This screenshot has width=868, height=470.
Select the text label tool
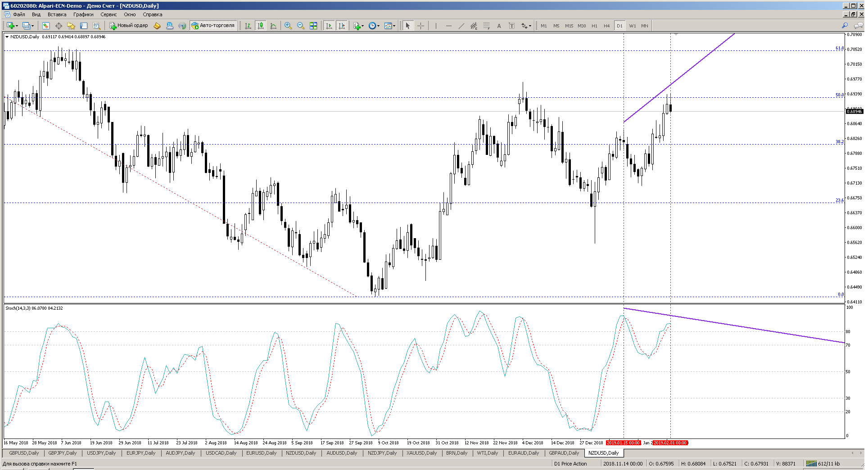point(511,26)
